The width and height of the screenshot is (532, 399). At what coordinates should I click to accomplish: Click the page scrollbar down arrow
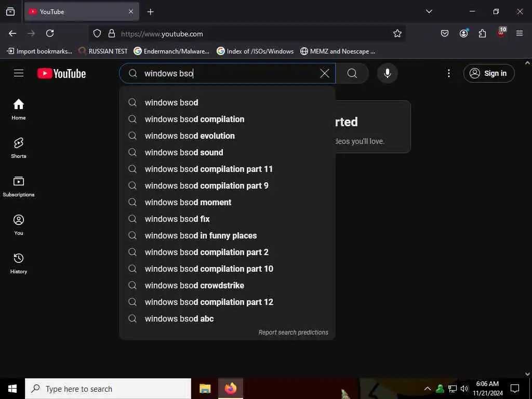[x=528, y=374]
